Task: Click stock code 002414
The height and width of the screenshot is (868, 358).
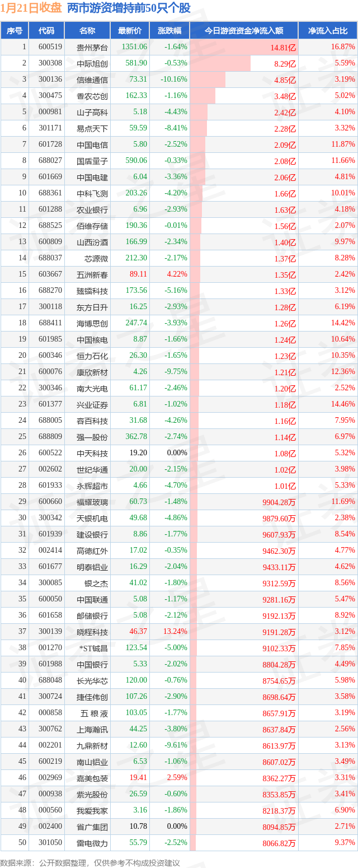Action: (50, 550)
